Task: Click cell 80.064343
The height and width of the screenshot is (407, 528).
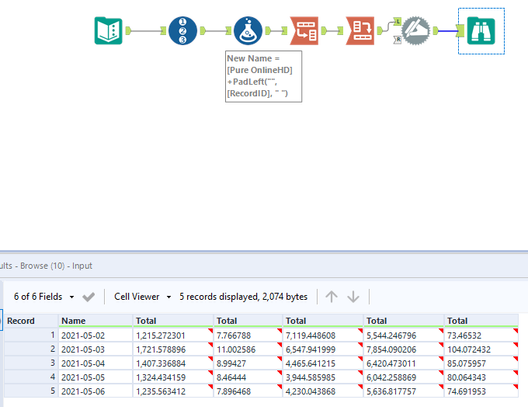Action: [x=482, y=377]
